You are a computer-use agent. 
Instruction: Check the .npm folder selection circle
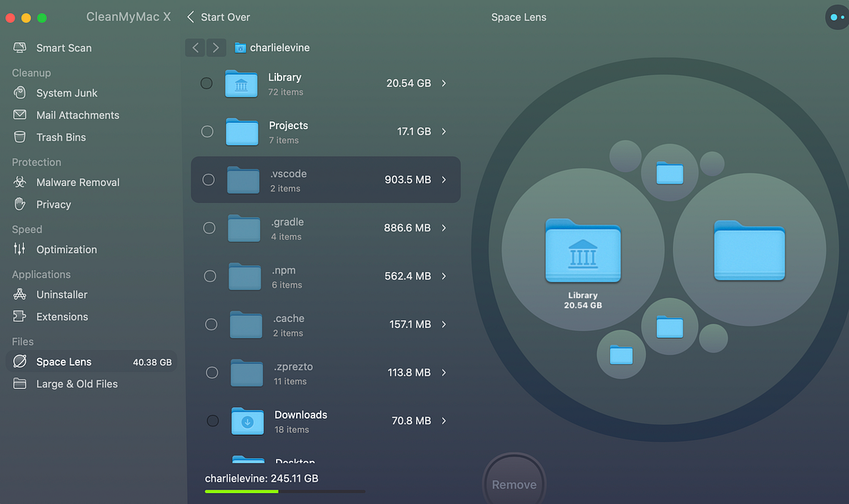[x=210, y=276]
